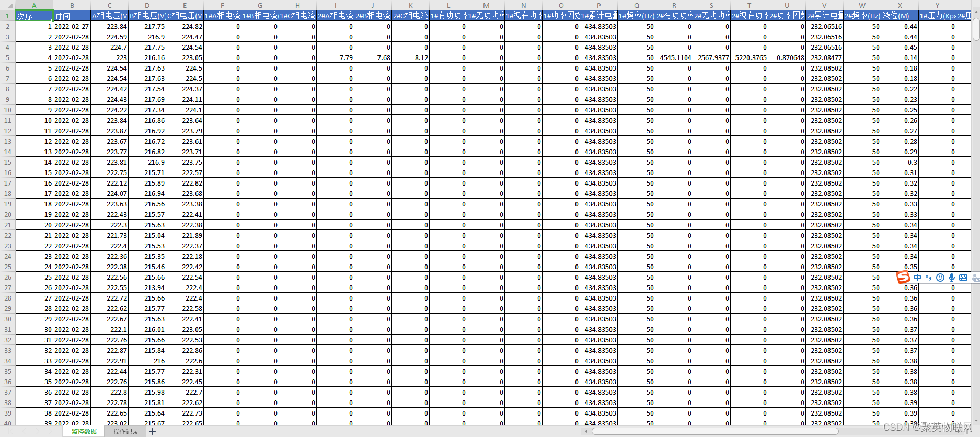Click the Sogou input method logo icon
This screenshot has height=437, width=980.
[903, 278]
